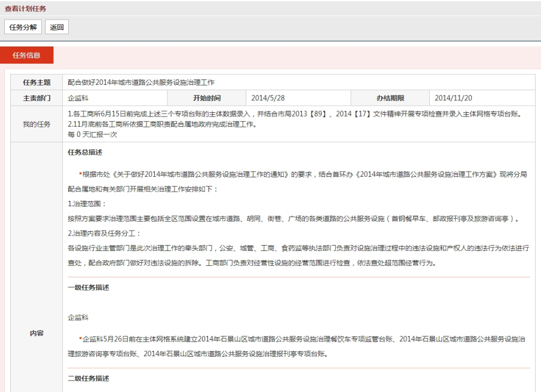Click the 每 0 天汇报一次 text
The image size is (541, 392).
click(x=93, y=134)
